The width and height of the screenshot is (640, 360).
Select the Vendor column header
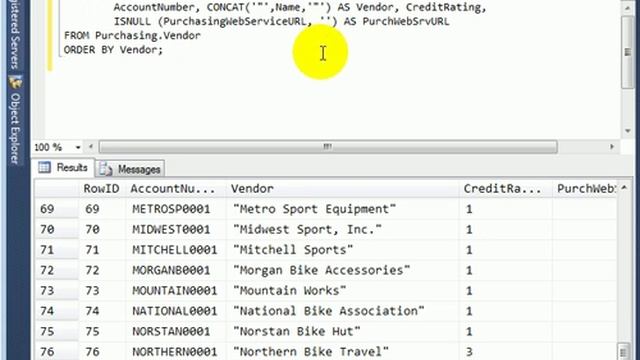pos(342,189)
